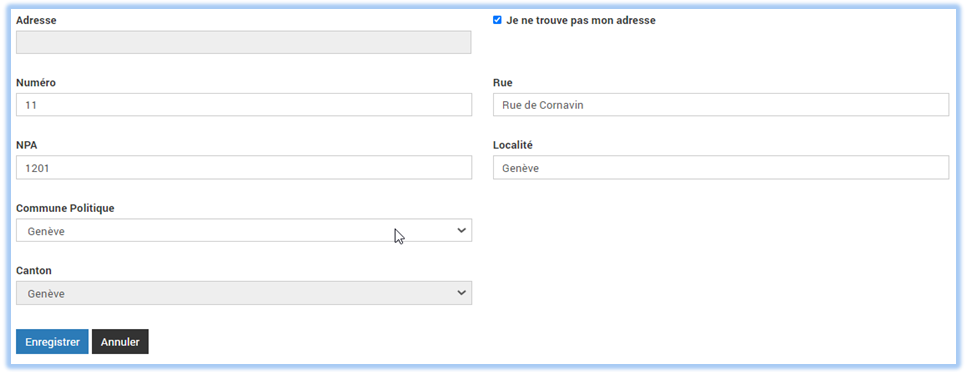Click the Rue field label
This screenshot has width=967, height=372.
pos(503,83)
